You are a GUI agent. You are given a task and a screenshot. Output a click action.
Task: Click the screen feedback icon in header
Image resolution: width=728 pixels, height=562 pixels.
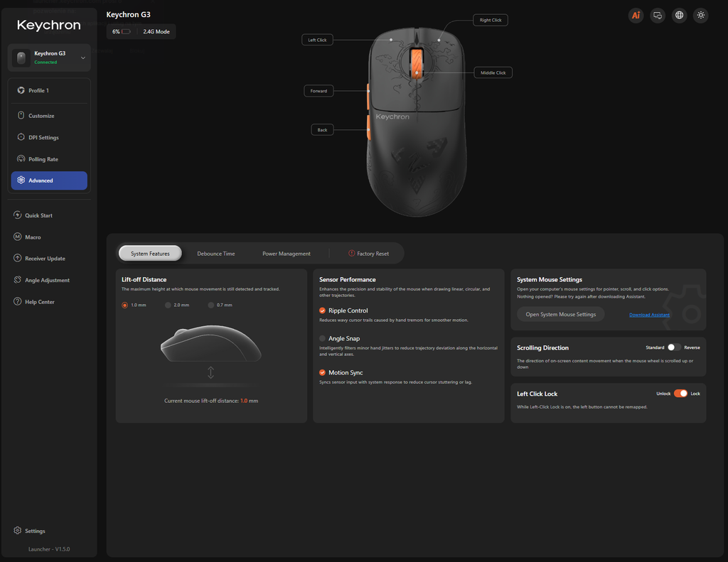(658, 16)
